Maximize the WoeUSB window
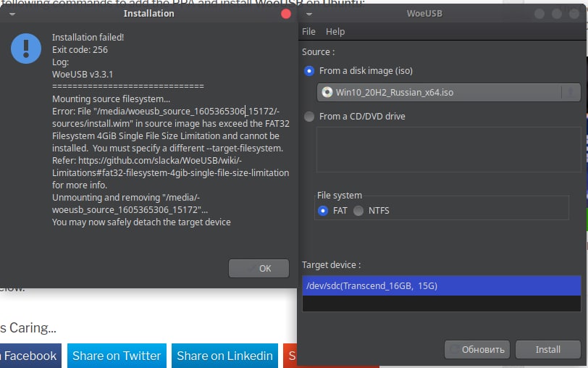Screen dimensions: 588x368 (x=556, y=14)
